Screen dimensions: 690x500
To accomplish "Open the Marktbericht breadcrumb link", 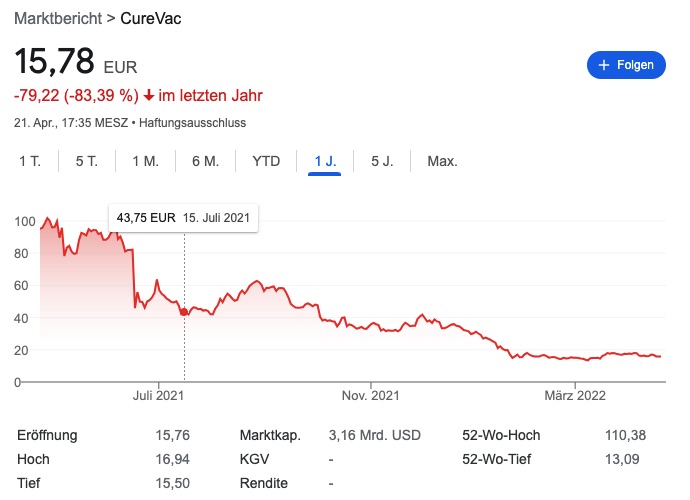I will tap(56, 18).
